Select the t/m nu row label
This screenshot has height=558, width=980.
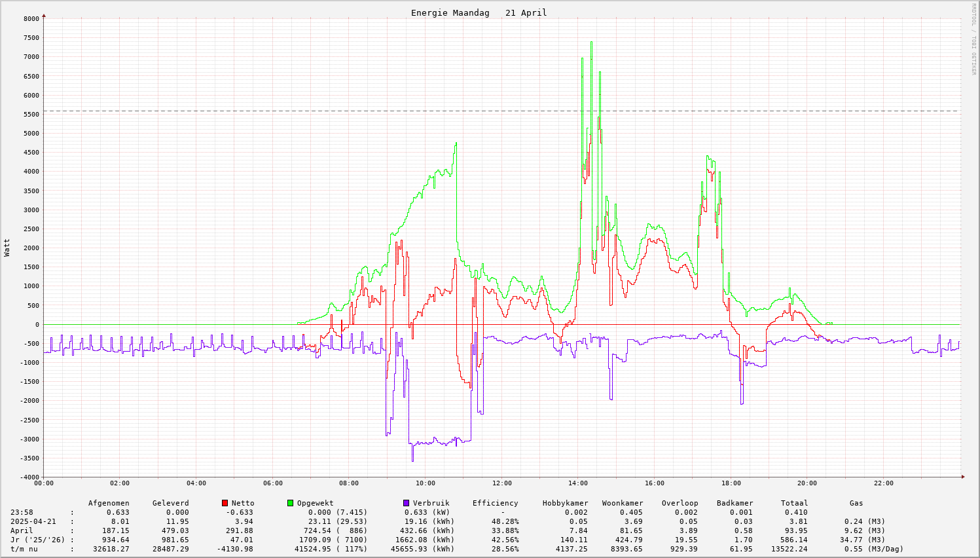(24, 549)
